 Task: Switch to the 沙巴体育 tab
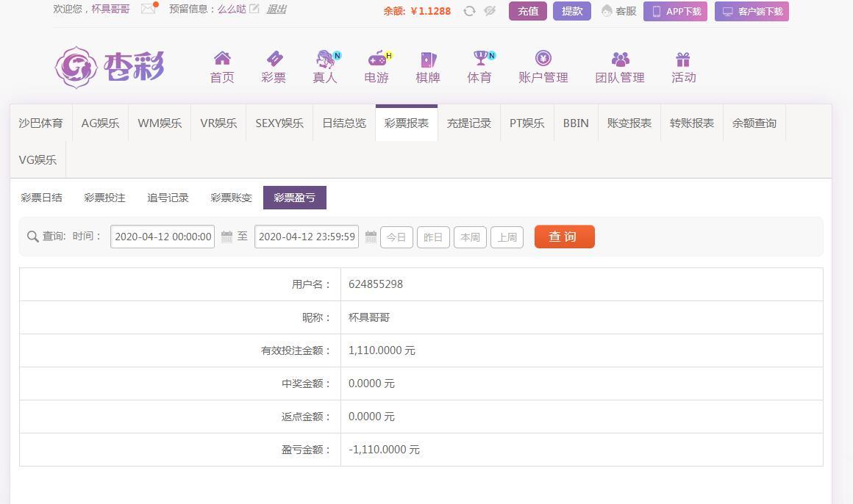[40, 123]
